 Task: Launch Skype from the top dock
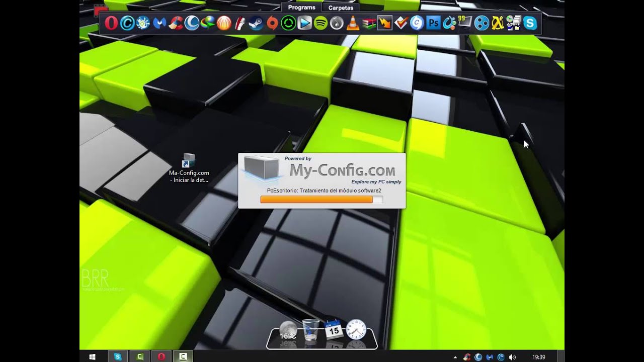pyautogui.click(x=530, y=23)
